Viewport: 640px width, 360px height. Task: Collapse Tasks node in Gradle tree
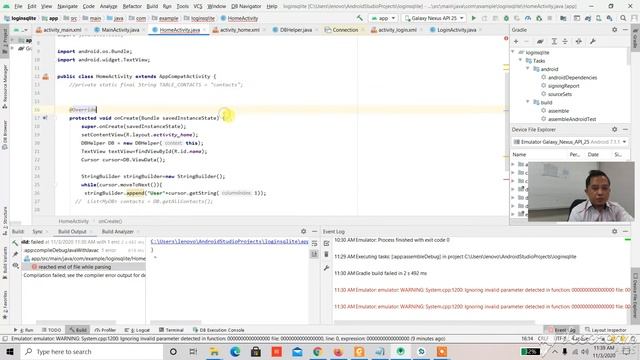(520, 60)
